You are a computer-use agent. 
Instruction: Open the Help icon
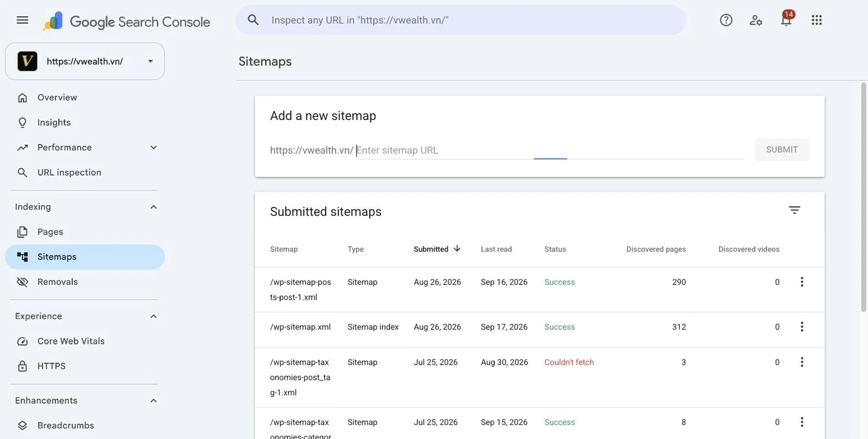pos(726,20)
